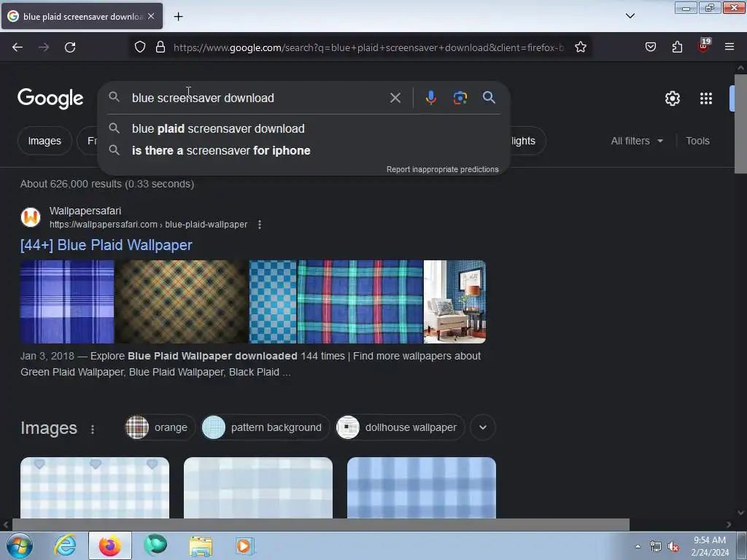
Task: Select the dollhouse wallpaper chip
Action: (400, 427)
